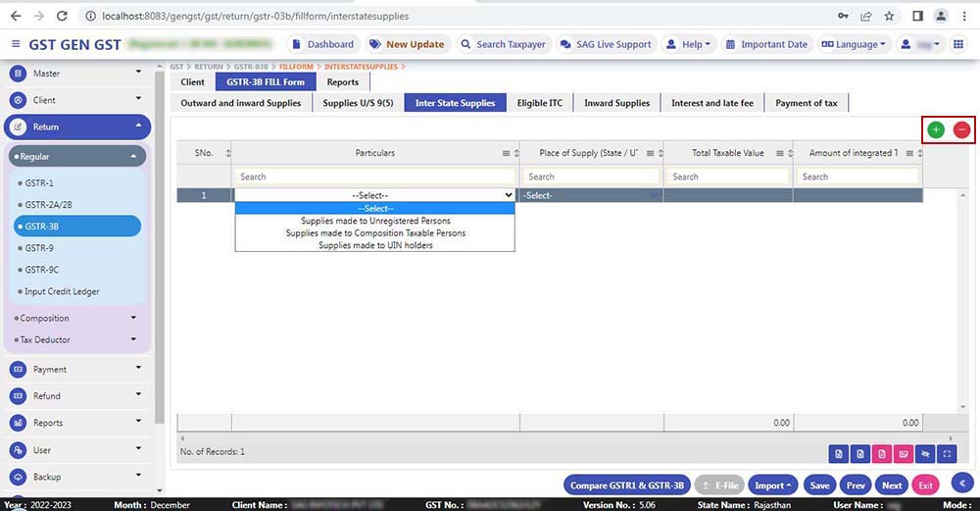
Task: Select Supplies made to UIN holders option
Action: click(375, 245)
